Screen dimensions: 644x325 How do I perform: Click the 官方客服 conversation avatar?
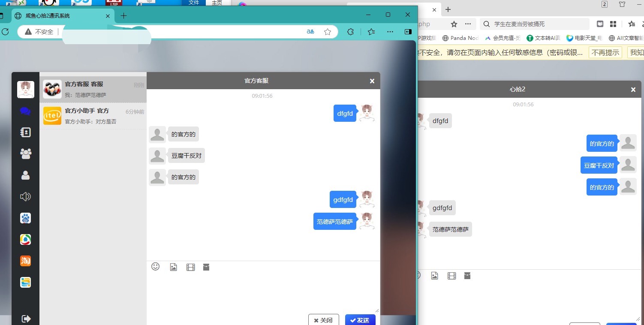(52, 89)
